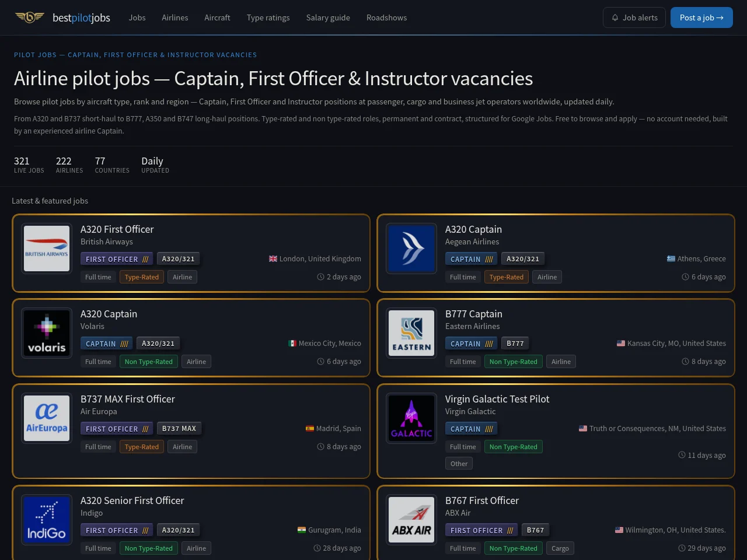Open the Salary guide page
This screenshot has width=747, height=560.
pyautogui.click(x=328, y=17)
